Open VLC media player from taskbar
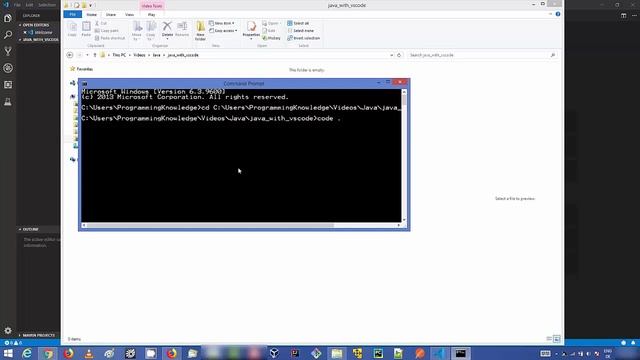Screen dimensions: 640x360 [x=89, y=353]
